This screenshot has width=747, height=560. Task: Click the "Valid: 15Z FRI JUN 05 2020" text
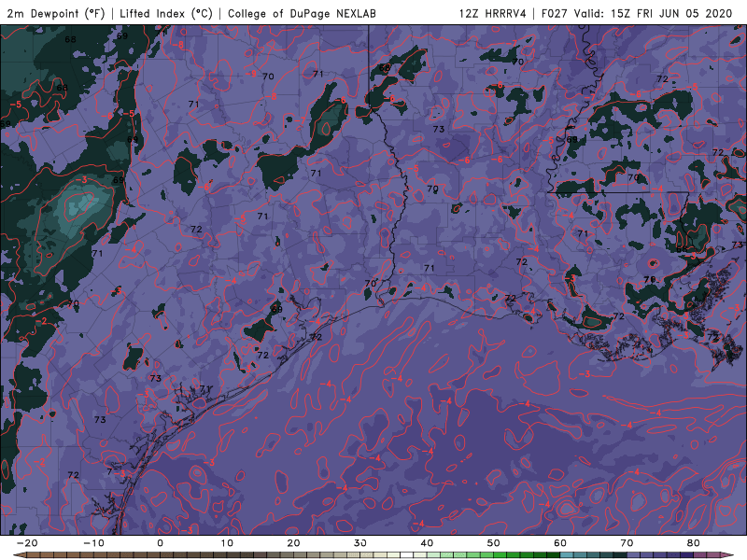pos(653,13)
